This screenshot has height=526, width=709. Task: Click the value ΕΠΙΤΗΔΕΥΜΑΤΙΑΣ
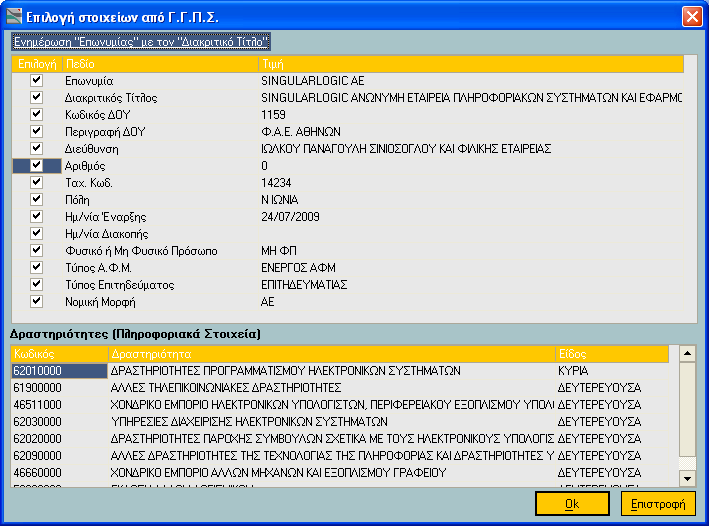point(304,285)
